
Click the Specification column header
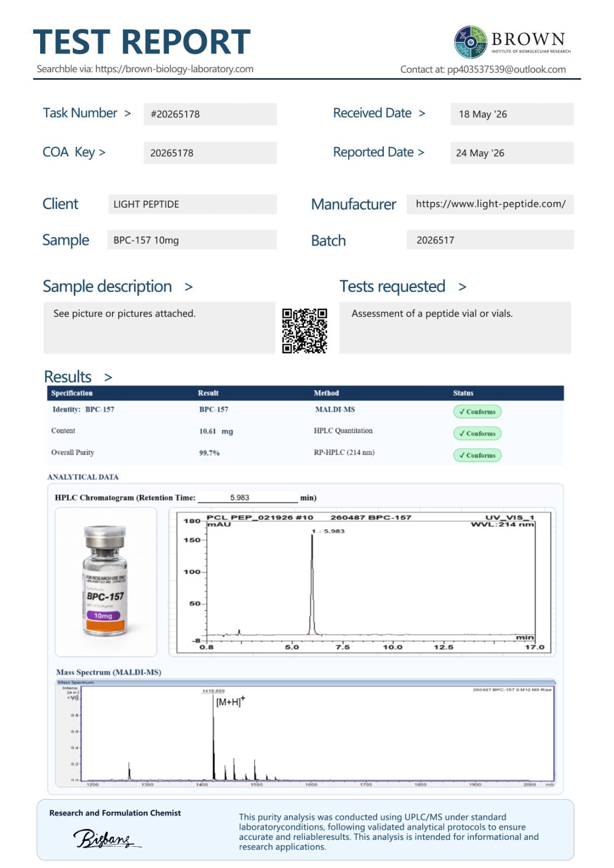[72, 393]
